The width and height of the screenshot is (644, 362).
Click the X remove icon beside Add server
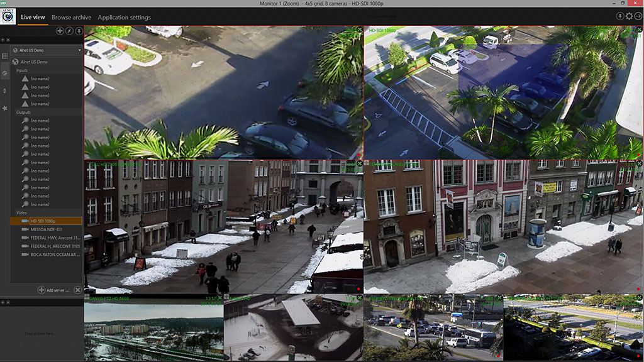click(x=77, y=290)
